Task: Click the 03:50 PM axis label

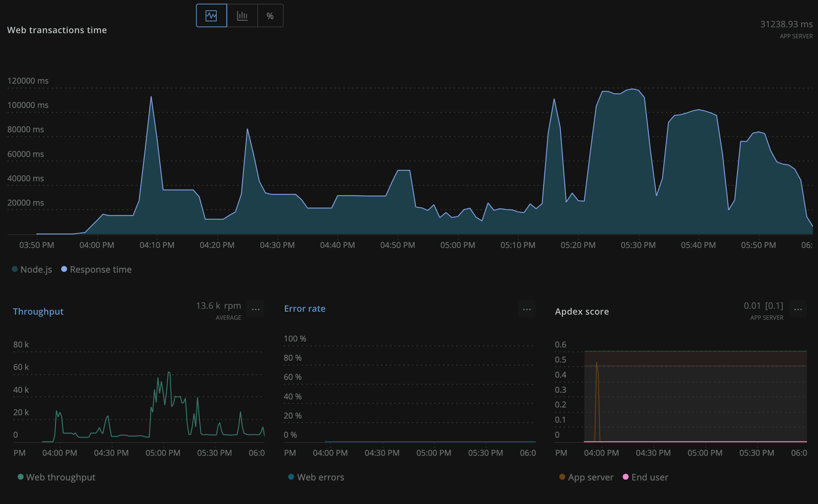Action: pos(37,245)
